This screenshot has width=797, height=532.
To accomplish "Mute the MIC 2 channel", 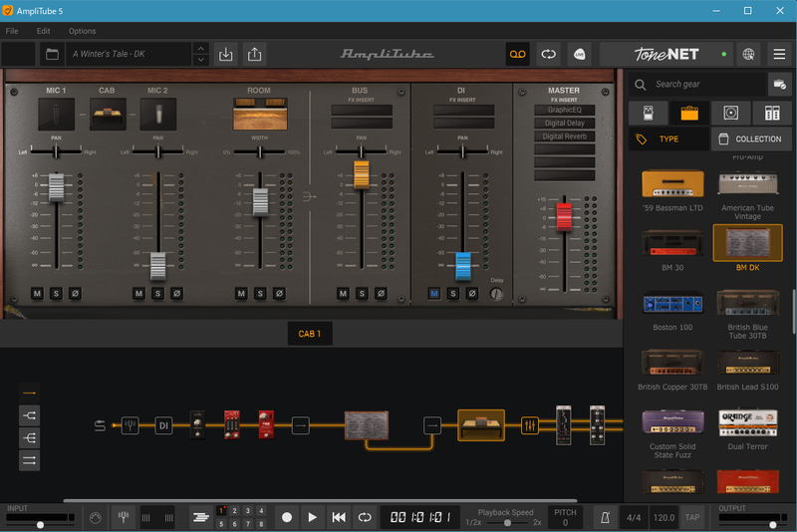I will pyautogui.click(x=138, y=293).
